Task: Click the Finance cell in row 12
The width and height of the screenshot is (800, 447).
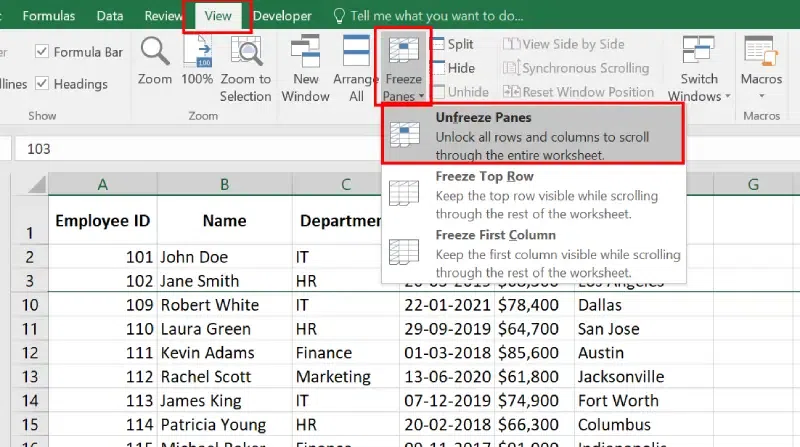Action: 346,353
